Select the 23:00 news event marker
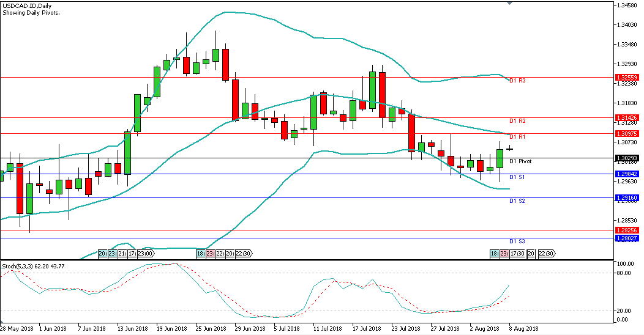Viewport: 644px width, 335px height. tap(146, 254)
